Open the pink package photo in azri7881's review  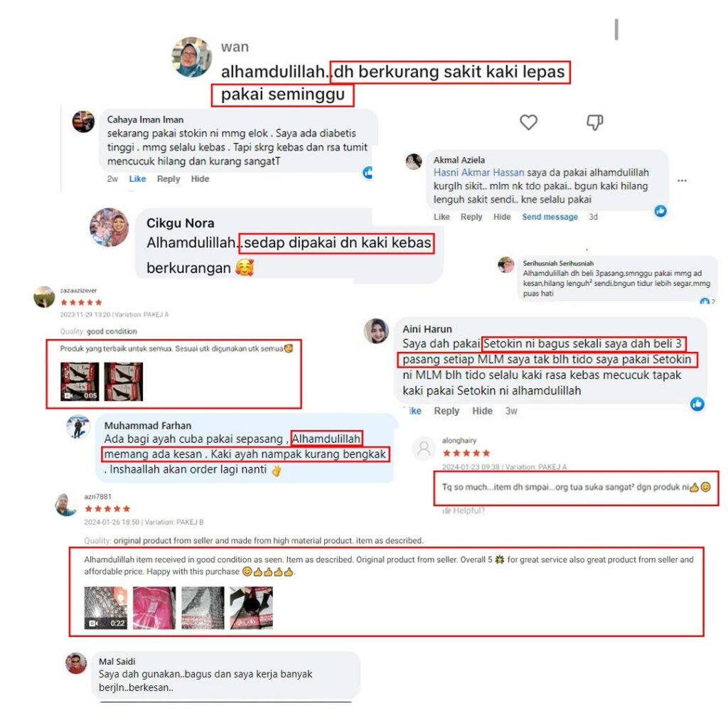[154, 608]
